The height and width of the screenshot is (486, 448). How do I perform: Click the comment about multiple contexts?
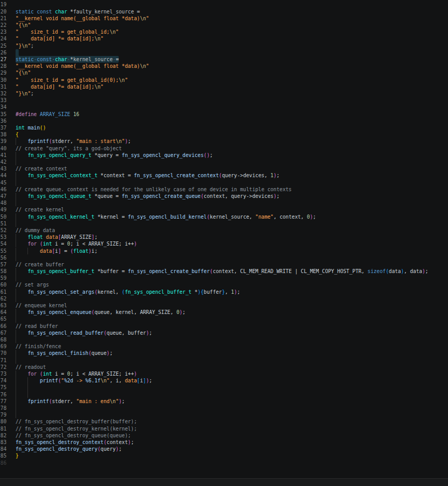[x=153, y=190]
